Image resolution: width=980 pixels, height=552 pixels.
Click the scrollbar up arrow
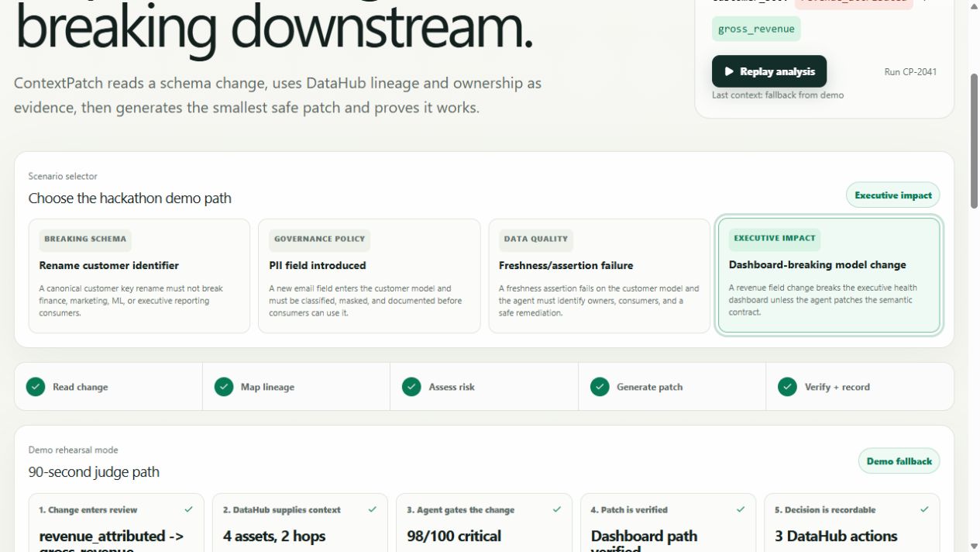(974, 5)
